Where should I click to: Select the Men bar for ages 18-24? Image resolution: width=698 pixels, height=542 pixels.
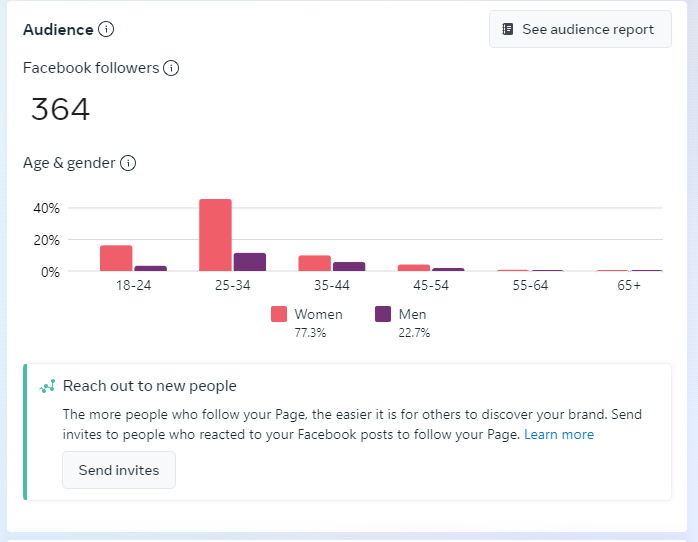151,268
